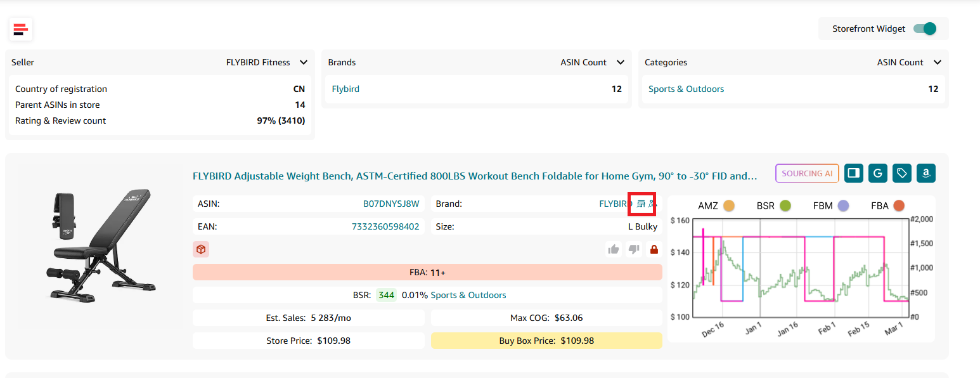Click the Sports & Outdoors category link
The width and height of the screenshot is (980, 378).
(686, 89)
